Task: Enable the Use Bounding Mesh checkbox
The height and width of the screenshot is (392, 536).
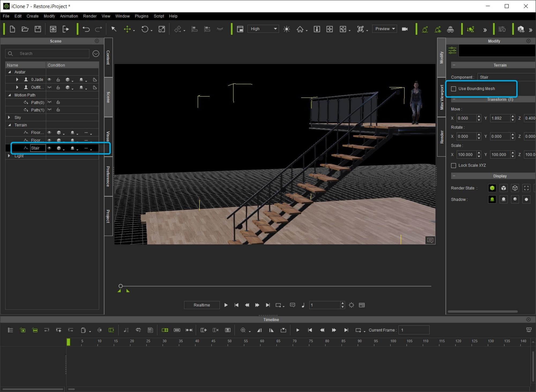Action: pos(453,89)
